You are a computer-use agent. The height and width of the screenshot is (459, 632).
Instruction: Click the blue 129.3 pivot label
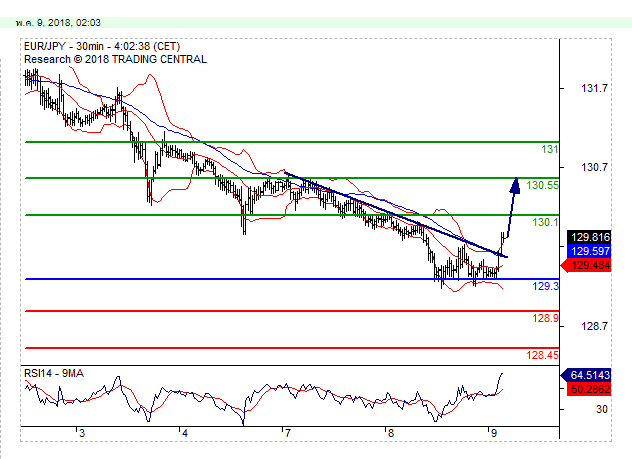[545, 286]
